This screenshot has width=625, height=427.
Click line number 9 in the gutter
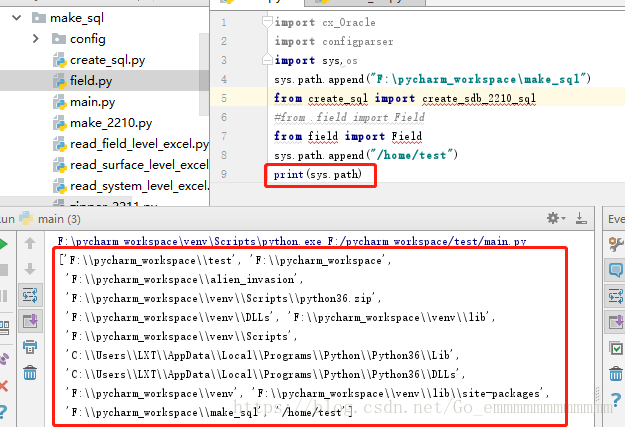[224, 174]
